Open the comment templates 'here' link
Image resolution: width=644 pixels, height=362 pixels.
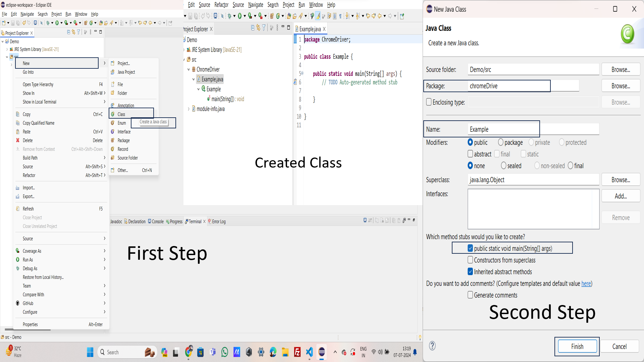tap(586, 284)
